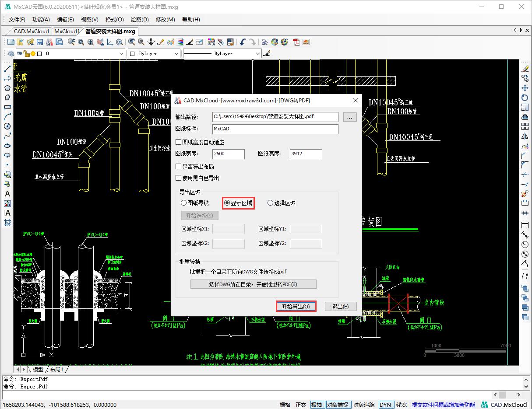Click the 图纸宽度 input field showing 2500
The width and height of the screenshot is (532, 409).
click(228, 154)
